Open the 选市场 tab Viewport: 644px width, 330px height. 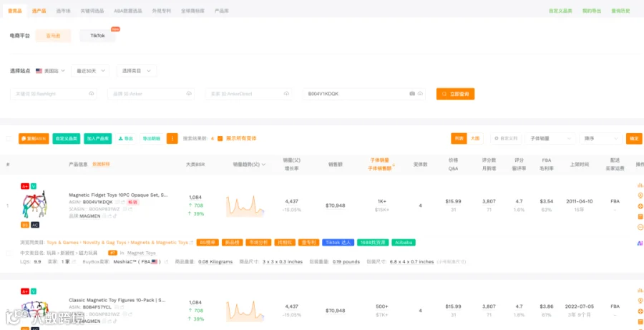63,11
